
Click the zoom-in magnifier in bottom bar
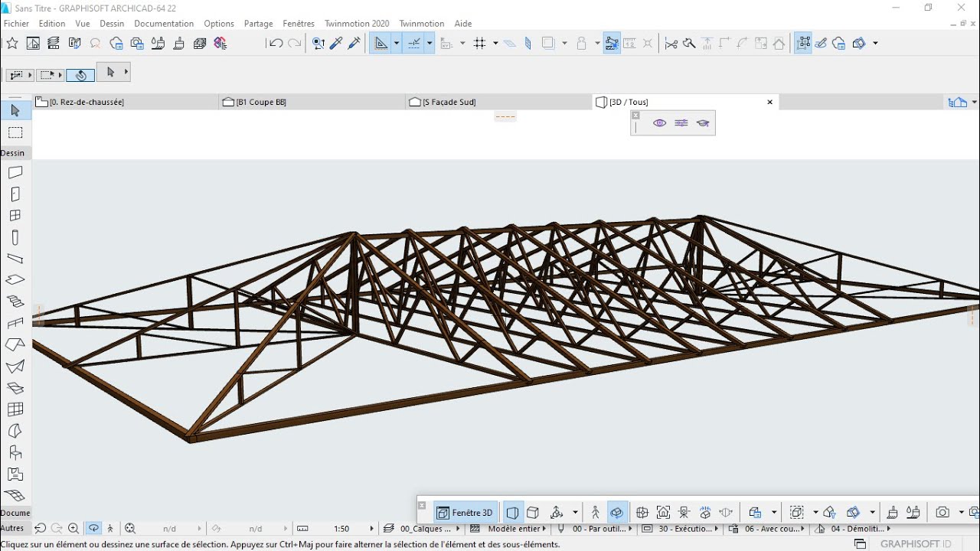point(73,528)
